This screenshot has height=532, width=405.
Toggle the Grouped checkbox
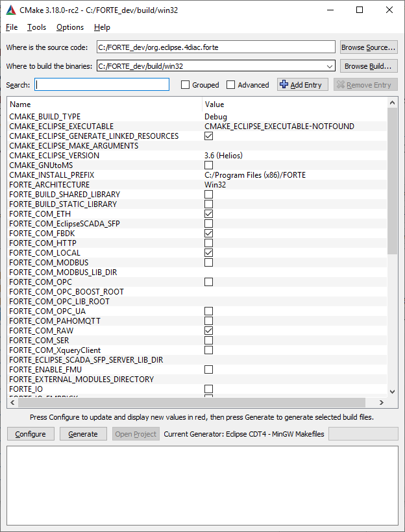tap(185, 85)
